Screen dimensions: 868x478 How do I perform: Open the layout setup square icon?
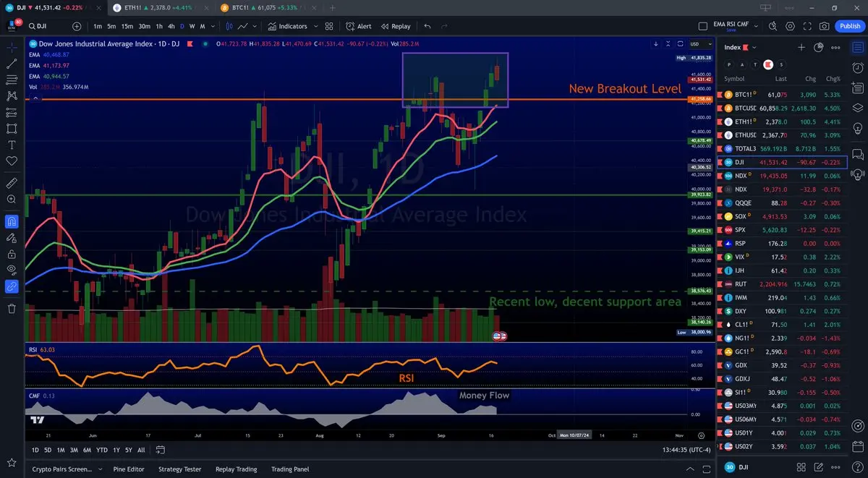click(x=703, y=26)
